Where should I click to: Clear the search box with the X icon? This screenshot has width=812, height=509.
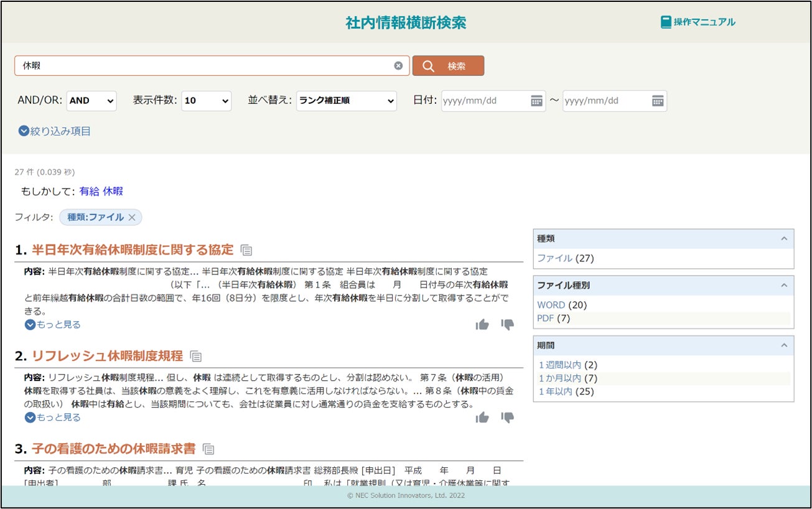click(x=398, y=66)
